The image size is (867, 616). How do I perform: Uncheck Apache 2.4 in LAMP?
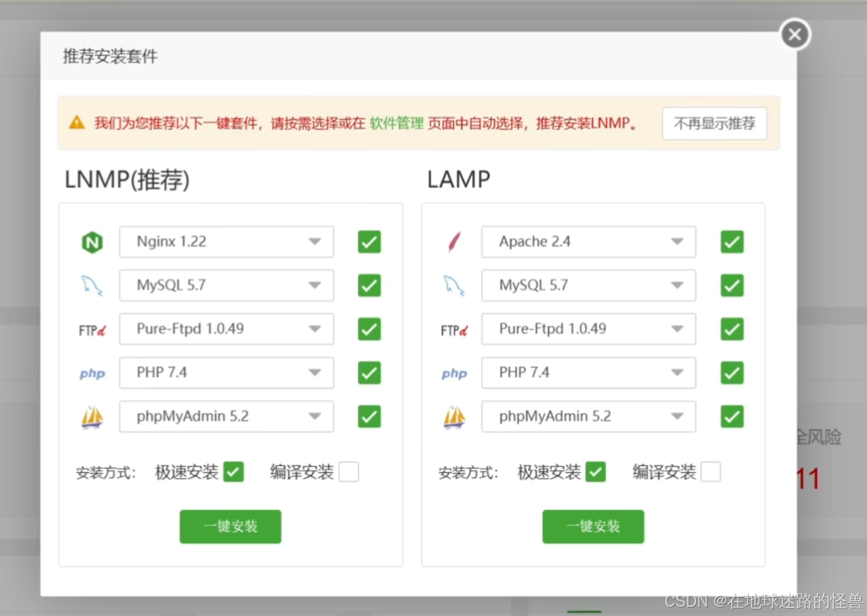coord(732,242)
